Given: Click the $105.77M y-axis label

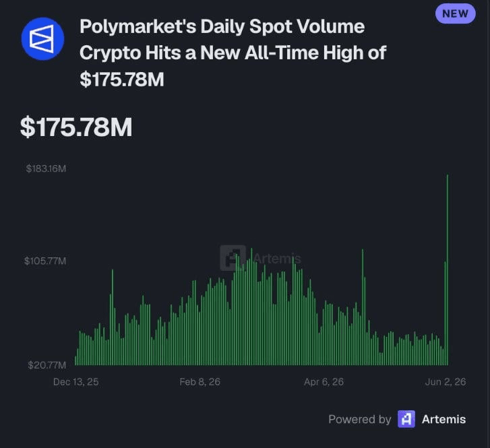Looking at the screenshot, I should coord(45,261).
